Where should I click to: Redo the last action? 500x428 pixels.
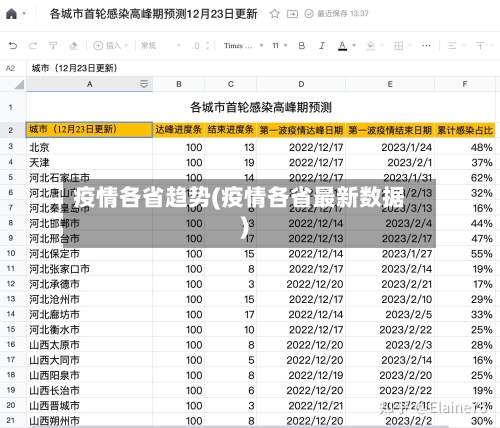pos(33,45)
